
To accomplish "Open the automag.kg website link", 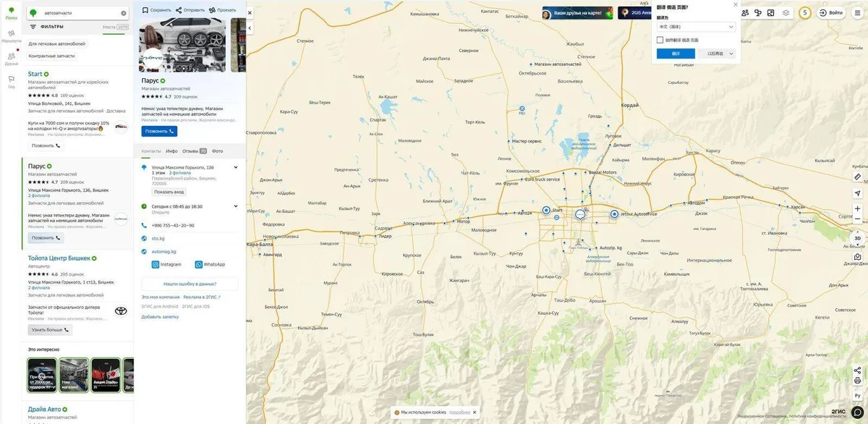I will pos(164,251).
